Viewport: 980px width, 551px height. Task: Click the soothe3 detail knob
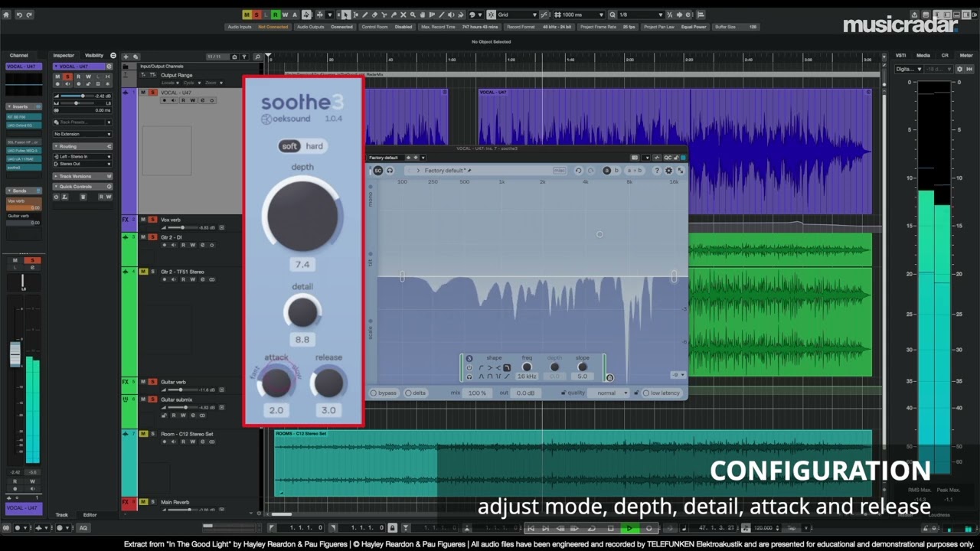coord(302,312)
